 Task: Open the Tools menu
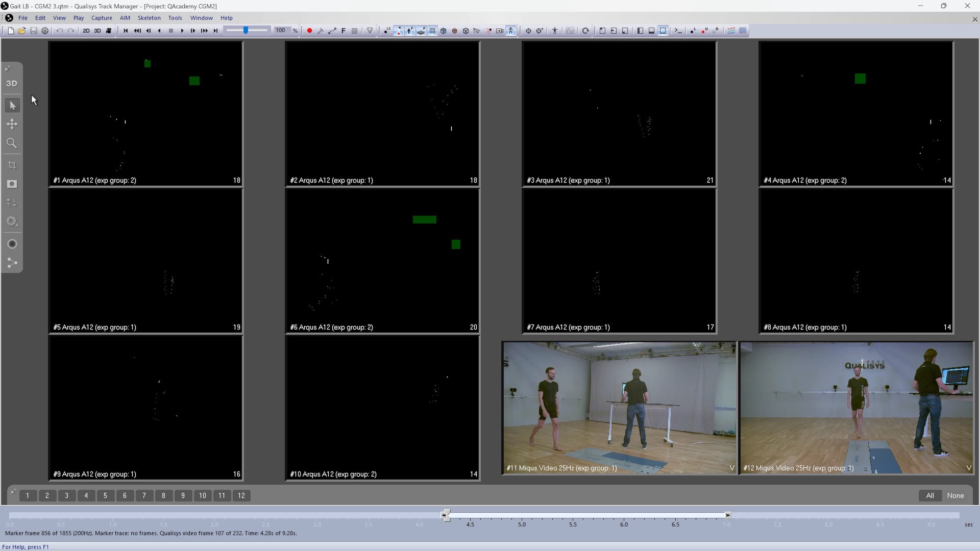point(175,18)
